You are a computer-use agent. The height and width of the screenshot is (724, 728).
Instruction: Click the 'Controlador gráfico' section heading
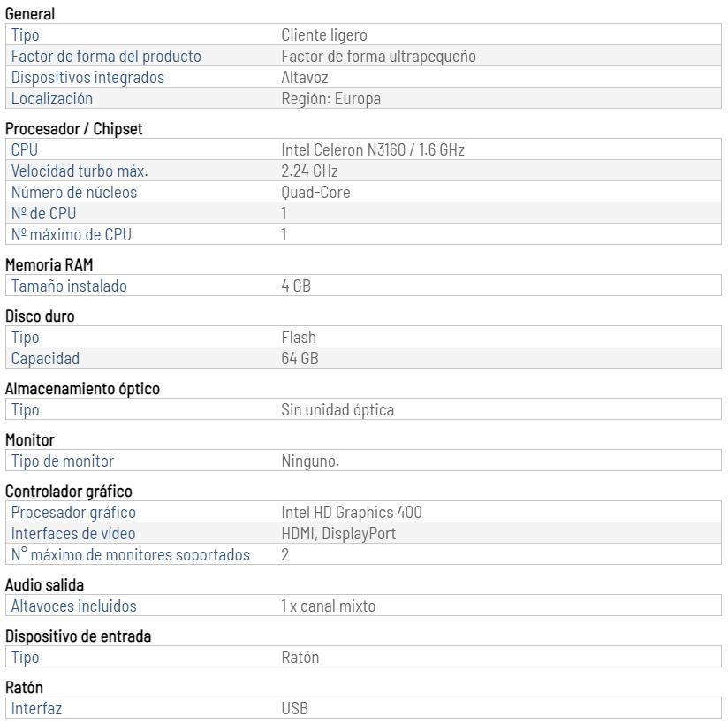[69, 492]
